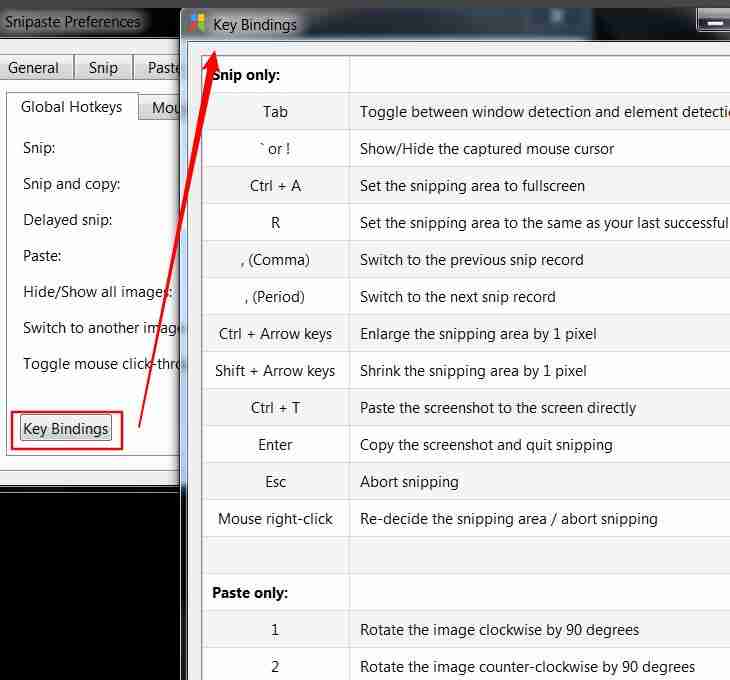Image resolution: width=730 pixels, height=680 pixels.
Task: Click 'Show/Hide the captured mouse cursor' text
Action: point(487,149)
